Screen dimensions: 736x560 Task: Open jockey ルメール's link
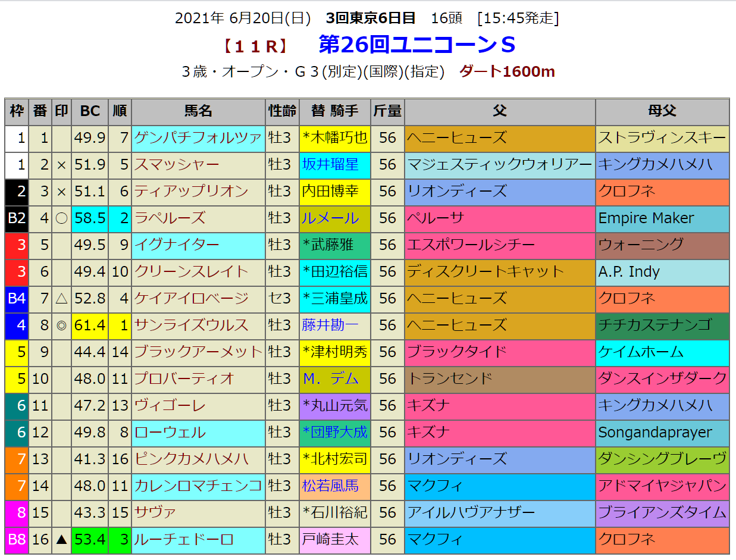tap(330, 218)
